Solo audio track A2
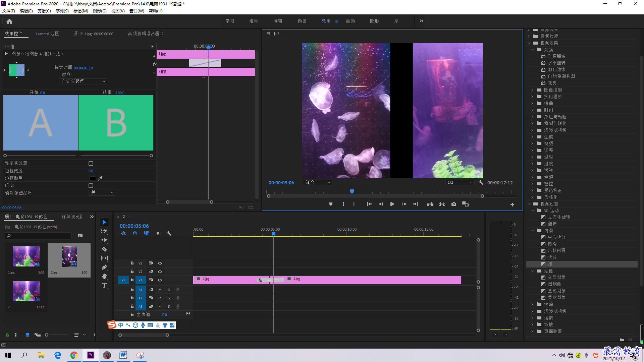The height and width of the screenshot is (362, 644). tap(169, 298)
